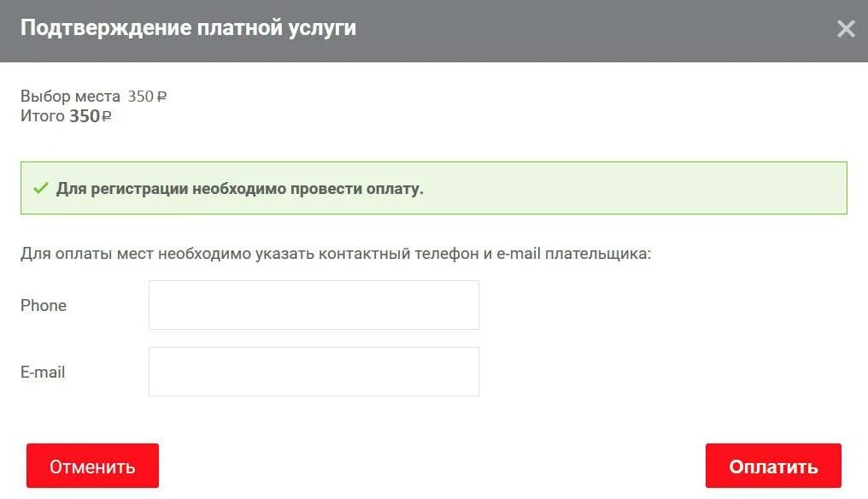Click the ruble sign after Выбор места price
868x499 pixels.
click(161, 97)
